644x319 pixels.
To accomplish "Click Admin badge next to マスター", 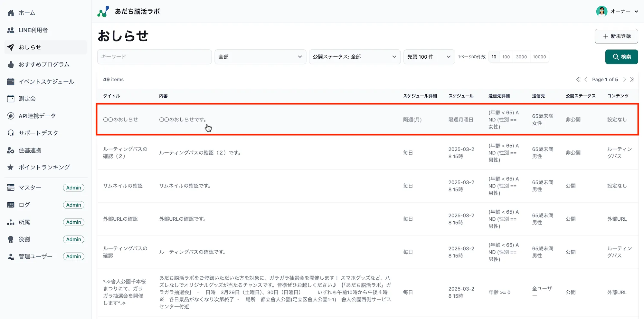I will 74,188.
